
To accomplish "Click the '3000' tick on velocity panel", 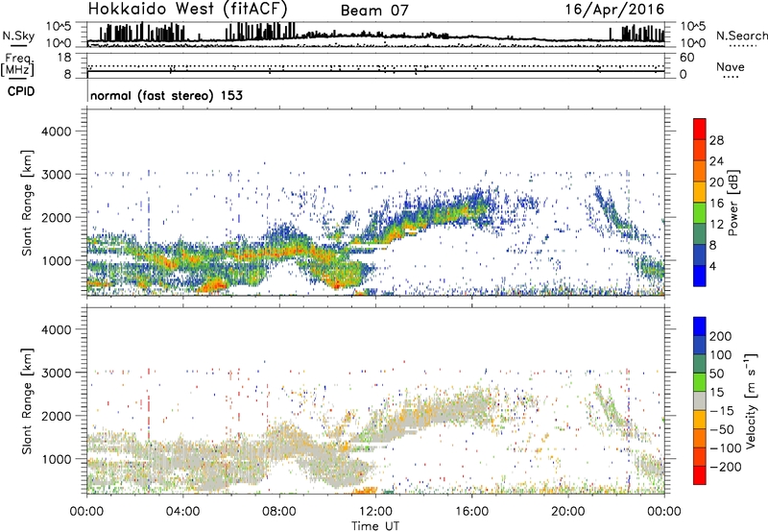I will (x=57, y=373).
